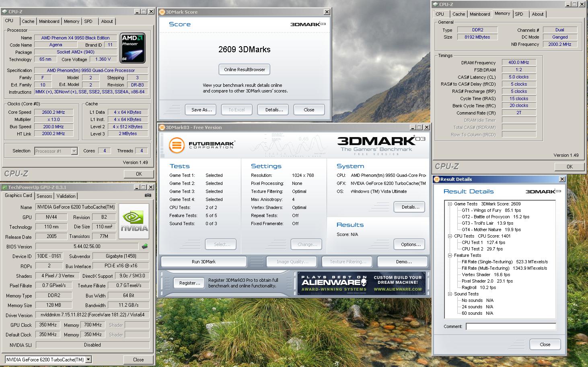The height and width of the screenshot is (367, 588).
Task: Click the GPU-Z title bar icon
Action: click(x=4, y=187)
